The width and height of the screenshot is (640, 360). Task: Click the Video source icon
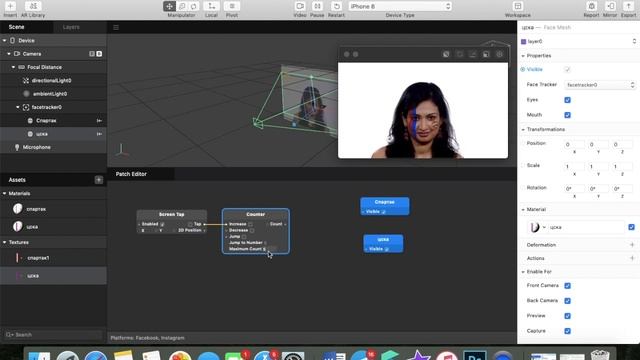point(300,6)
